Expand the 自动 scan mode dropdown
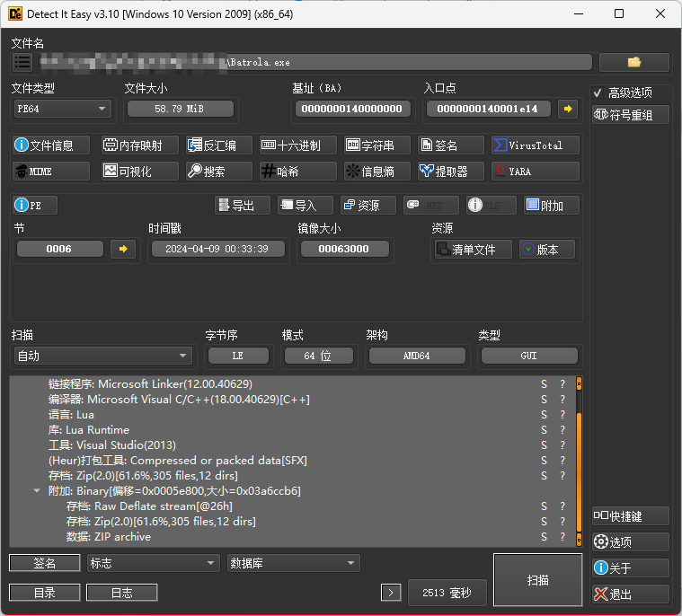 pos(102,356)
